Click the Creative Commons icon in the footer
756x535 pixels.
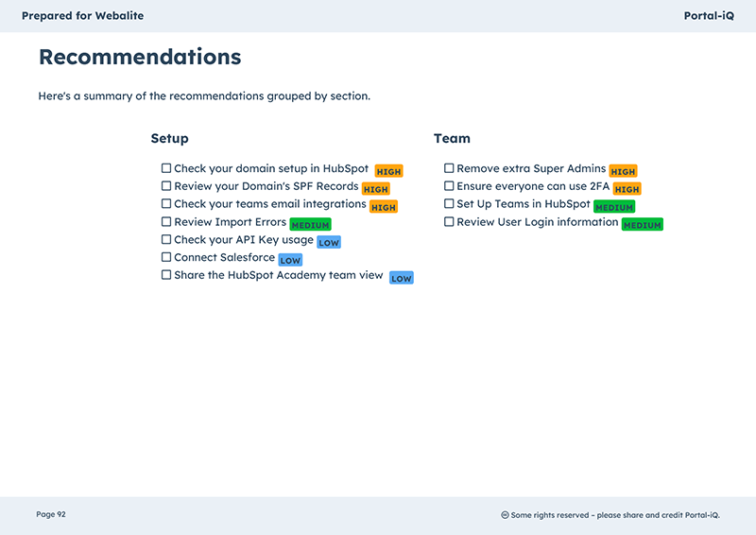(x=505, y=515)
